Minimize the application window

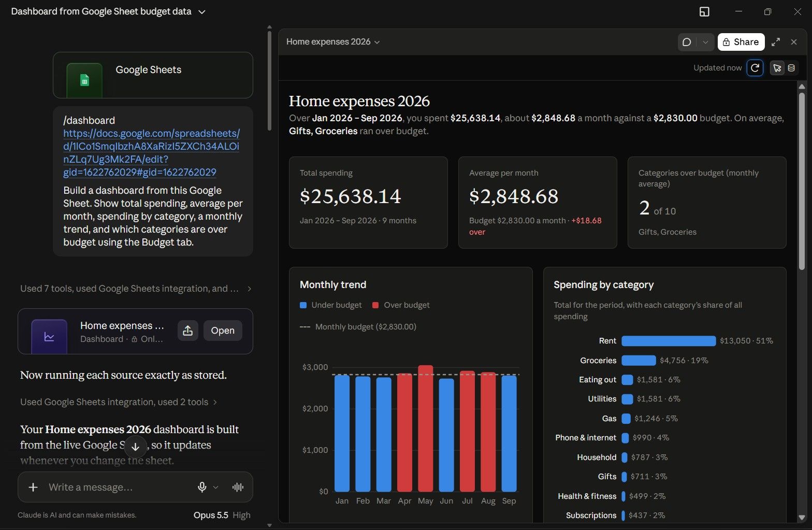tap(738, 11)
